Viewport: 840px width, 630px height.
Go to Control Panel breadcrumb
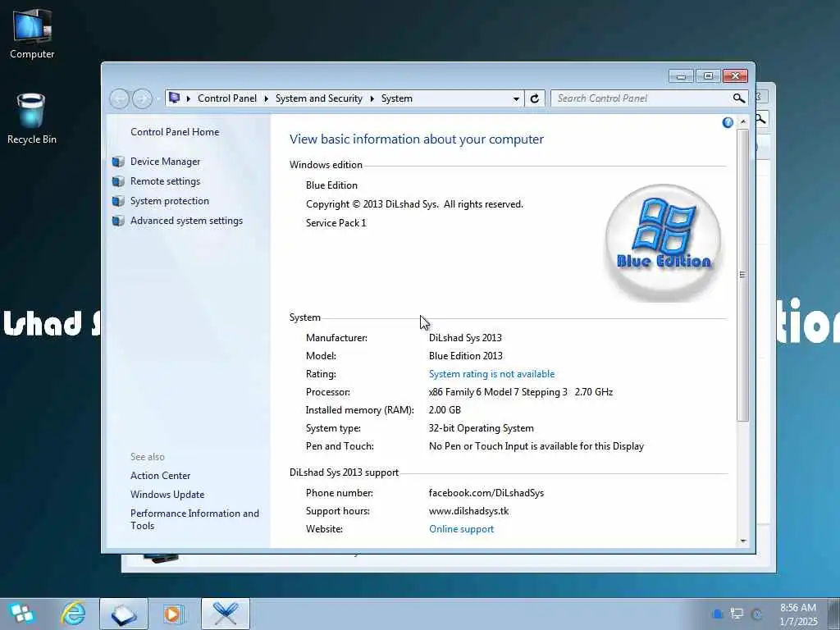(227, 98)
